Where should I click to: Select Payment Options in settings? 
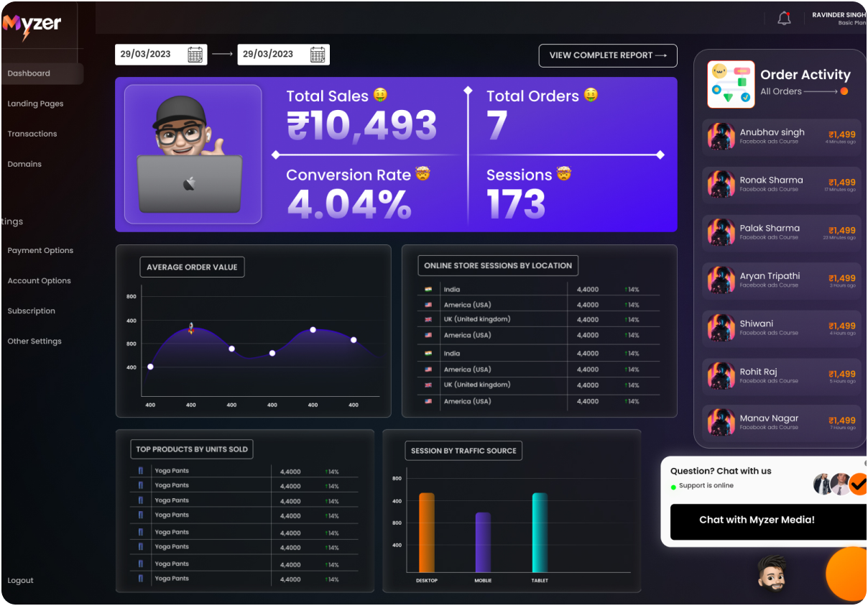point(40,250)
